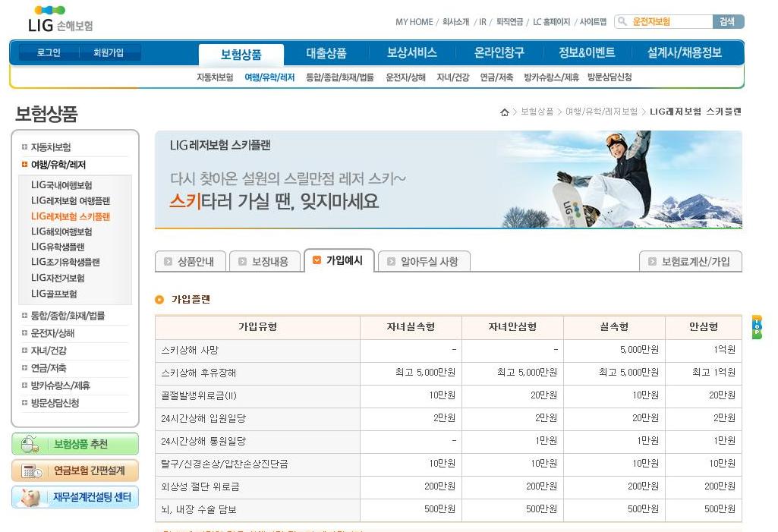This screenshot has width=778, height=532.
Task: Expand 운전자/상해 sidebar category
Action: [52, 333]
